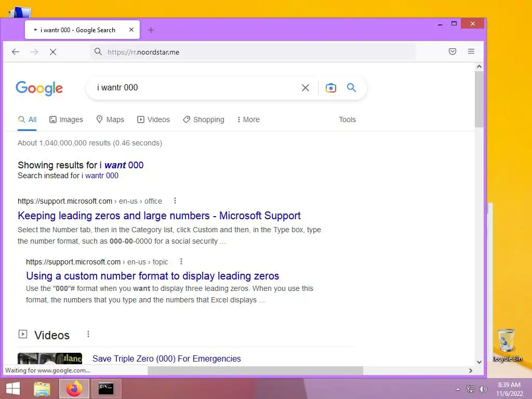Select the All results tab

(27, 120)
